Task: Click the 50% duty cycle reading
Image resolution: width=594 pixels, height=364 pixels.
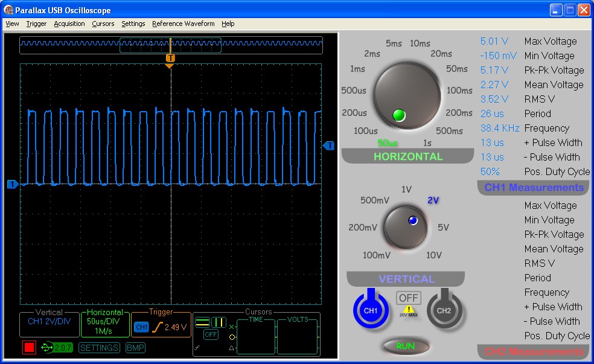Action: coord(490,171)
